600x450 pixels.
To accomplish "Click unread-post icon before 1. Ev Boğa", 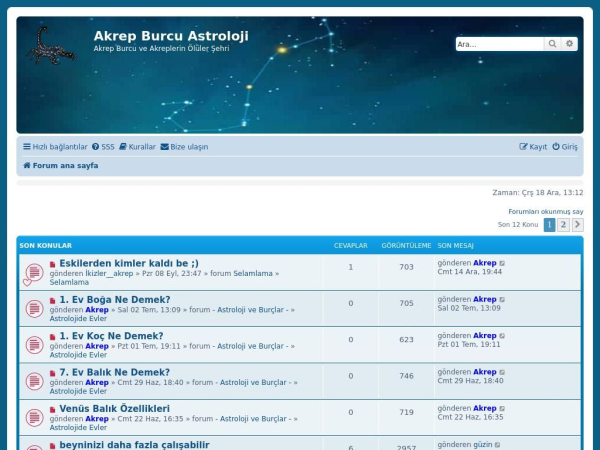I will [52, 301].
